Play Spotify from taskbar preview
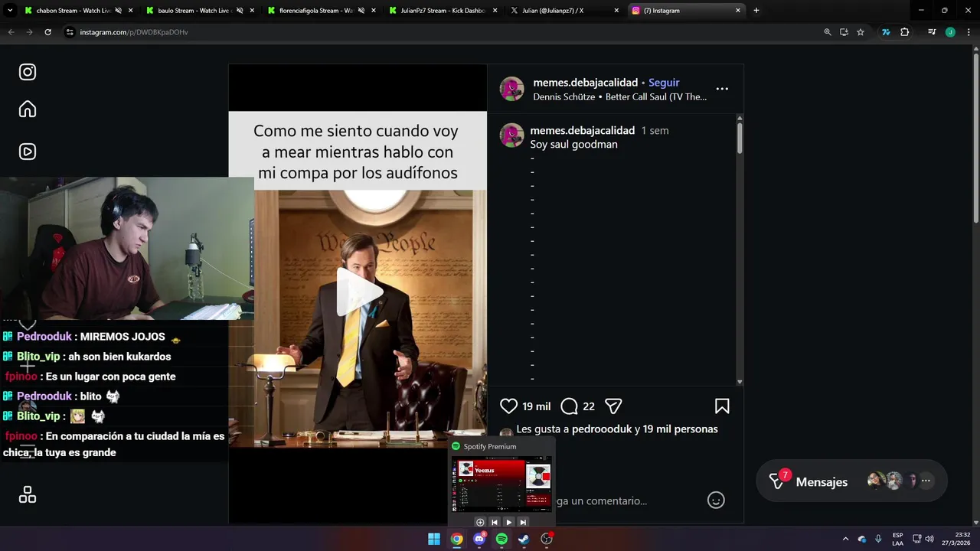The image size is (980, 551). click(508, 522)
